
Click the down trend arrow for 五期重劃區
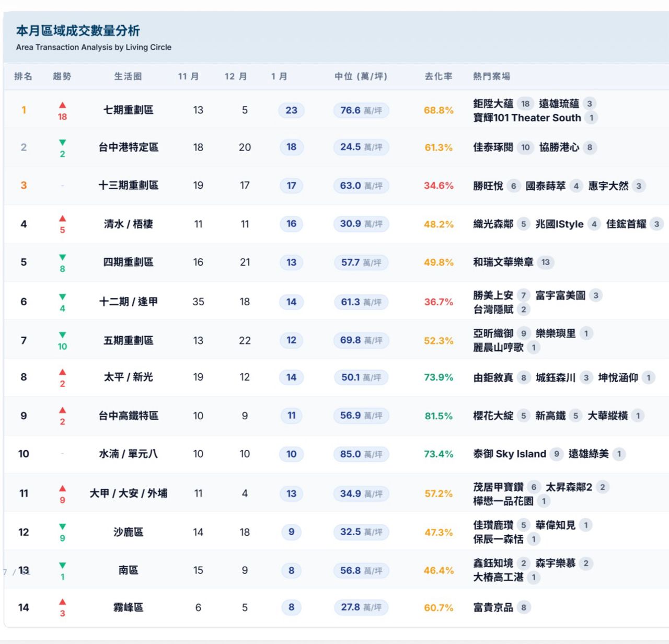tap(62, 335)
